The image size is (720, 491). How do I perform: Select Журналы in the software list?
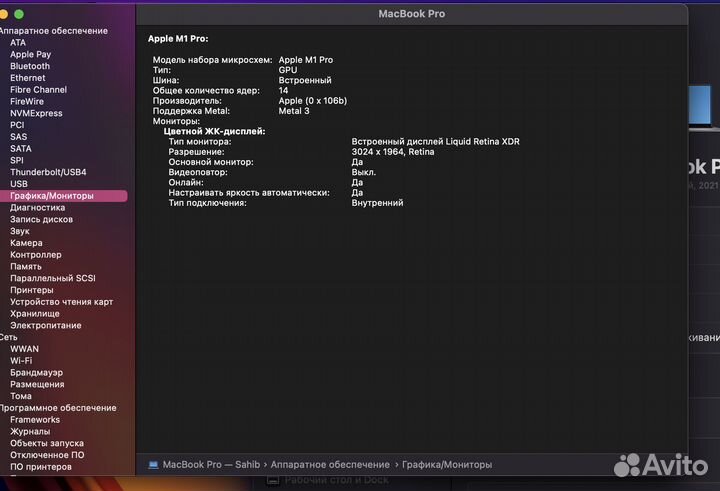pyautogui.click(x=30, y=431)
